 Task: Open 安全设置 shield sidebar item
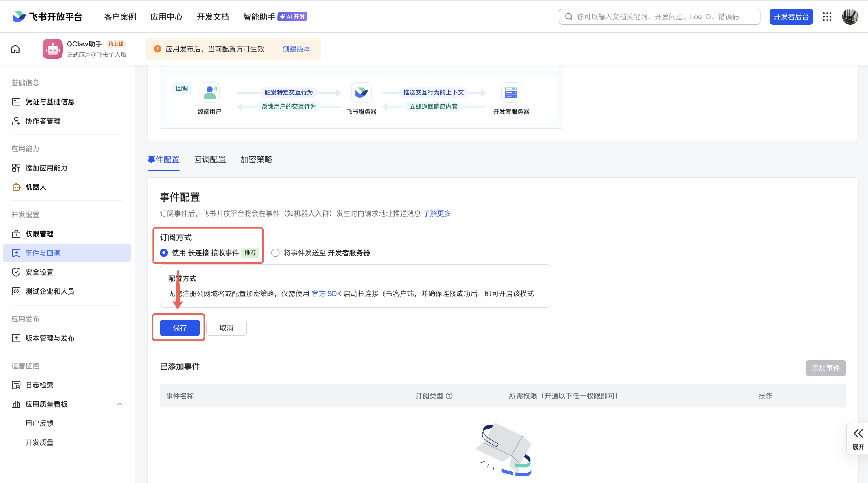(39, 272)
